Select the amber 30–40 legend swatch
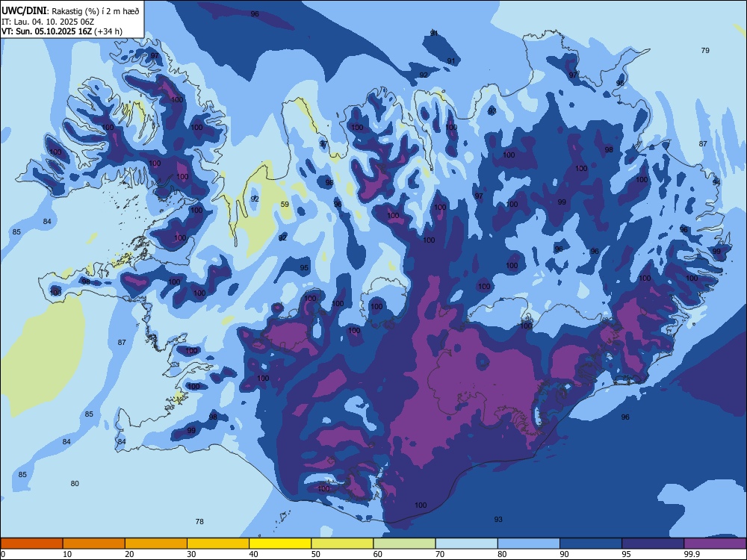 pyautogui.click(x=218, y=544)
